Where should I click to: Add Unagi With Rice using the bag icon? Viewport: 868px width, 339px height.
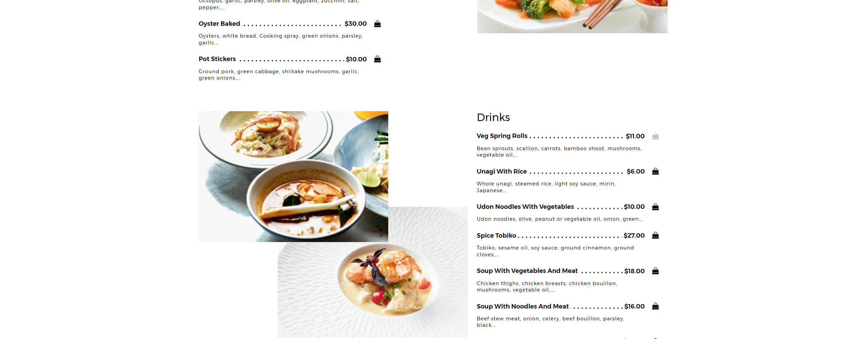(655, 171)
